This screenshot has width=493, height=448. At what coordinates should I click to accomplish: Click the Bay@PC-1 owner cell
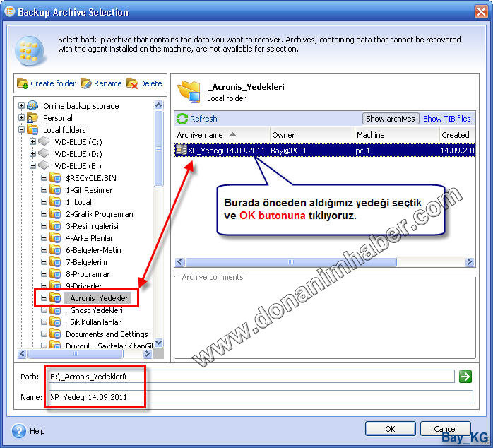point(288,151)
